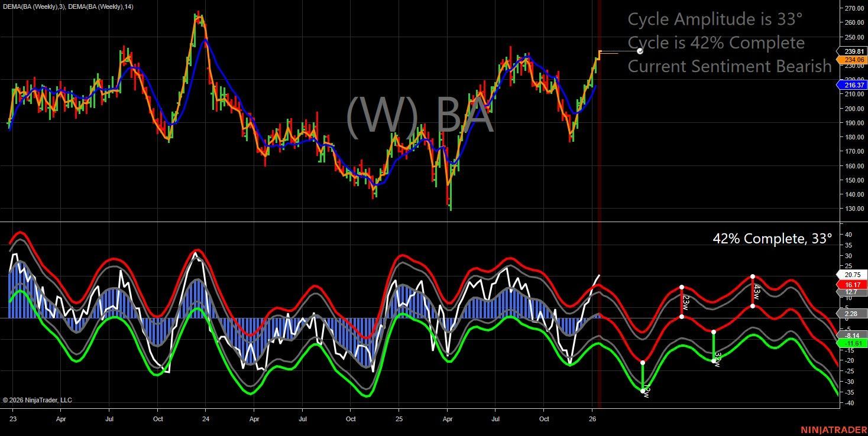Click the positive 40 label on oscillator axis
This screenshot has height=436, width=868.
[848, 235]
